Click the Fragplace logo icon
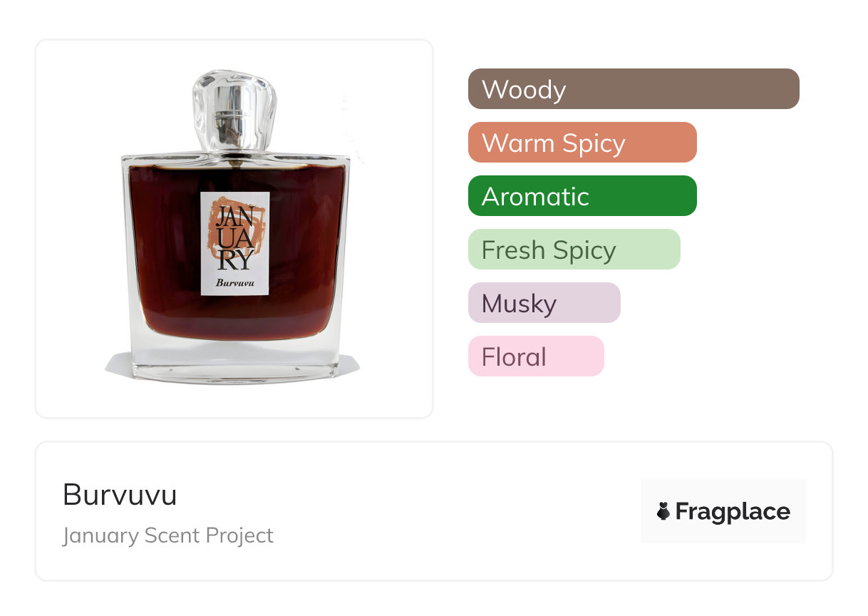The height and width of the screenshot is (616, 868). pos(663,511)
